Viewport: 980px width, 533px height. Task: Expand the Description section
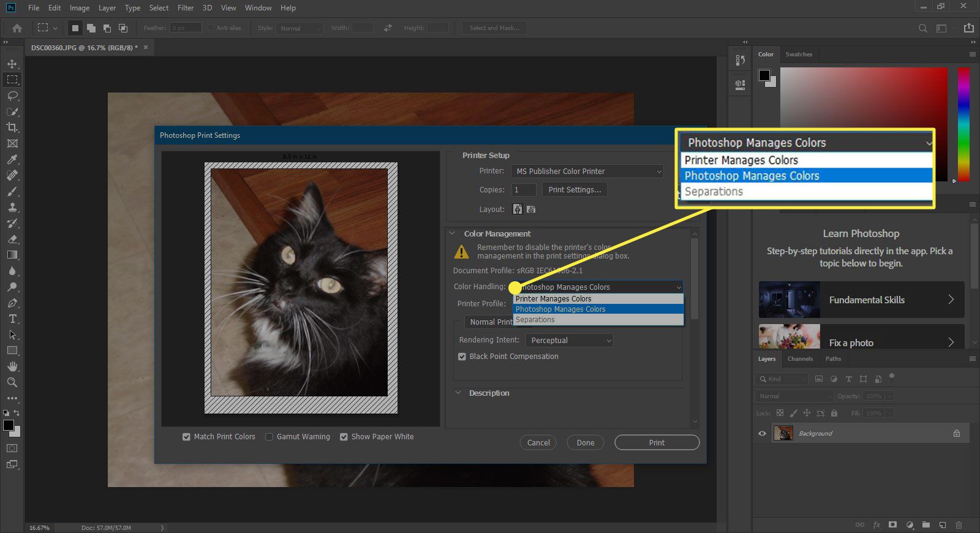point(458,393)
